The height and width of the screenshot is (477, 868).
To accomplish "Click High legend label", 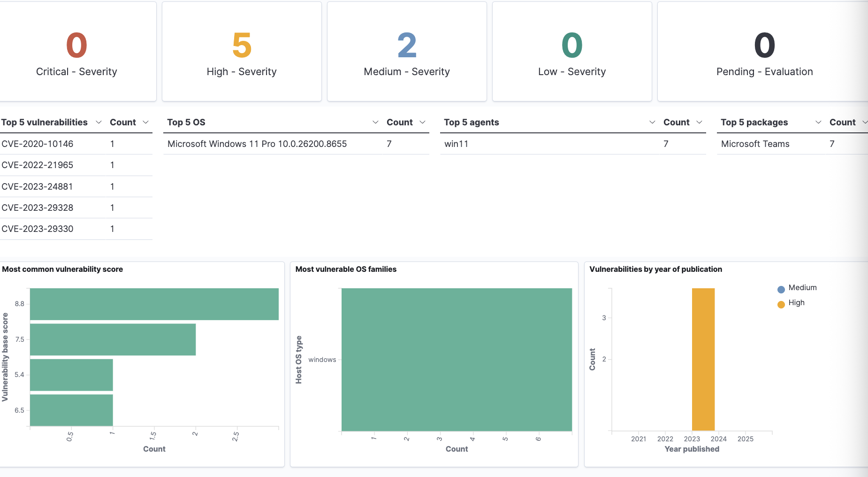I will (x=796, y=302).
